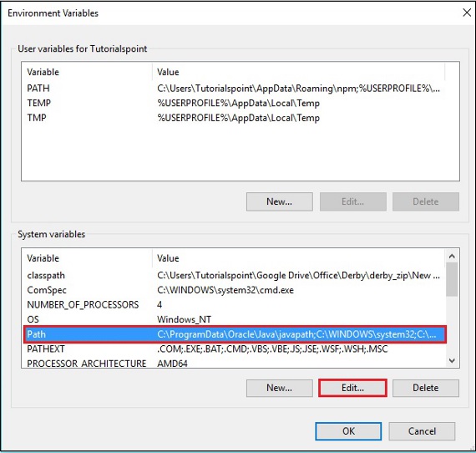
Task: Click New button under system variables
Action: pos(280,388)
